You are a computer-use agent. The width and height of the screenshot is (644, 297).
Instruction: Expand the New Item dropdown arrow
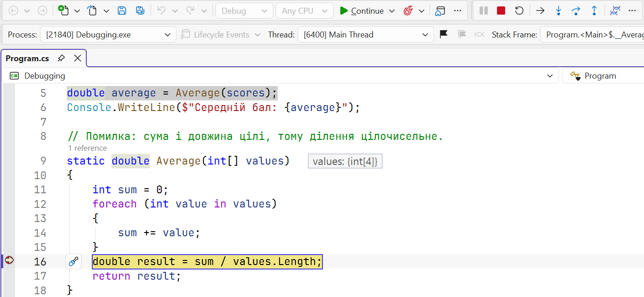[77, 11]
